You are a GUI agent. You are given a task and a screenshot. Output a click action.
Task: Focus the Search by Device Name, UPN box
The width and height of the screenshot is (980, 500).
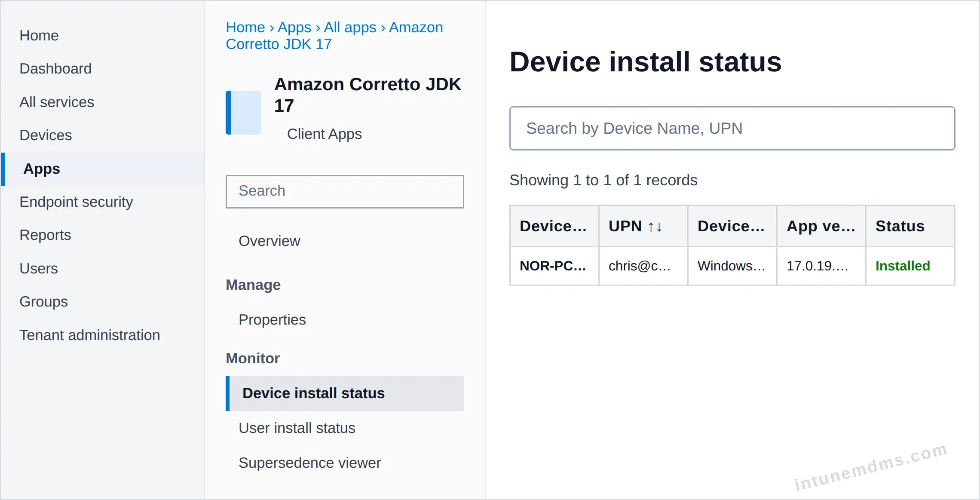(732, 128)
